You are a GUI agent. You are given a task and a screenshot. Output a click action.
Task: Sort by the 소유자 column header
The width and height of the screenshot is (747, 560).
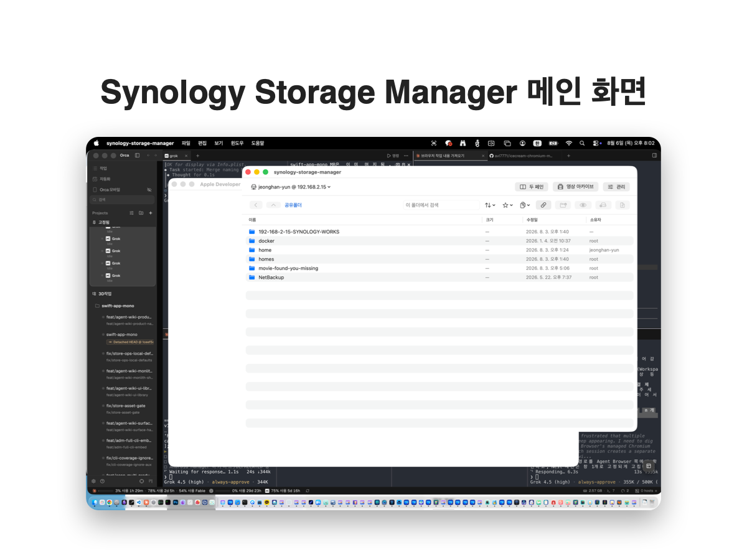[595, 220]
